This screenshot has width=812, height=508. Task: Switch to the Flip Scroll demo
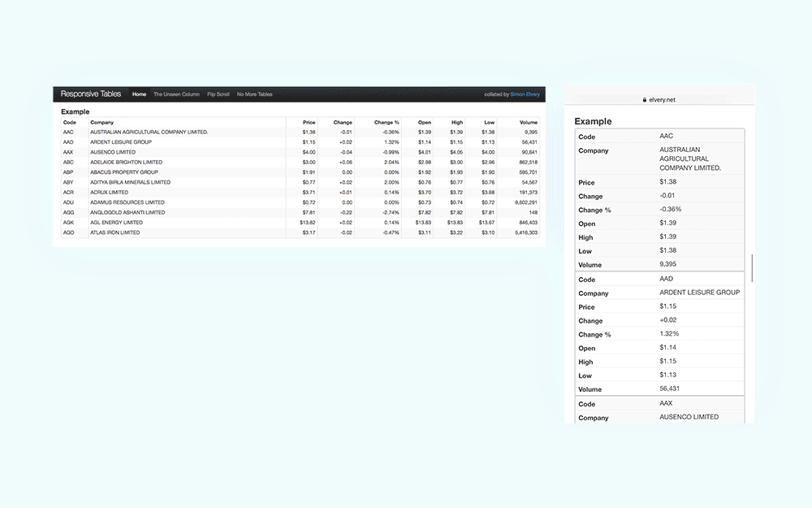[218, 93]
